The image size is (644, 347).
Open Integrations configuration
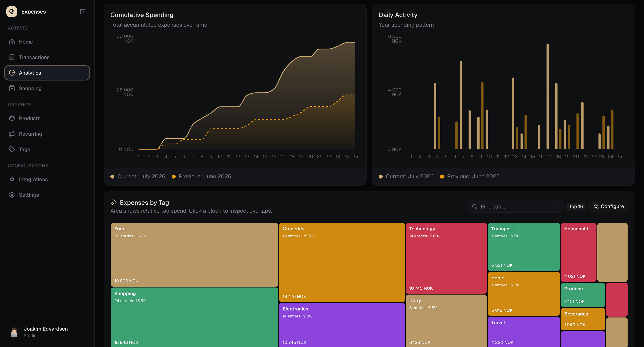pos(47,179)
